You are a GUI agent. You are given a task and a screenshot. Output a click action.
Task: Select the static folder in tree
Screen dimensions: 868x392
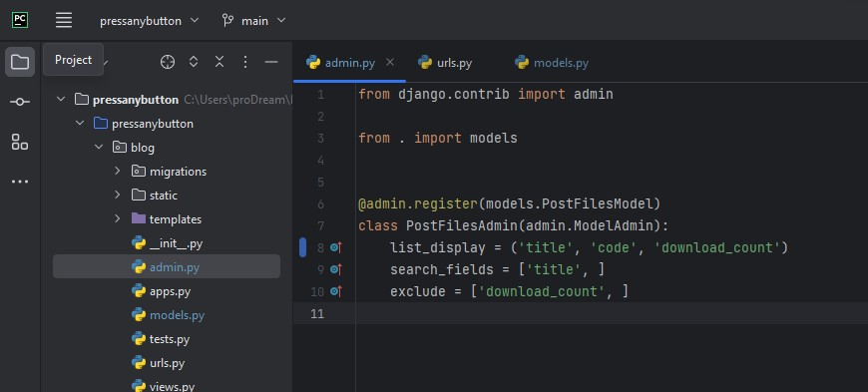click(164, 196)
